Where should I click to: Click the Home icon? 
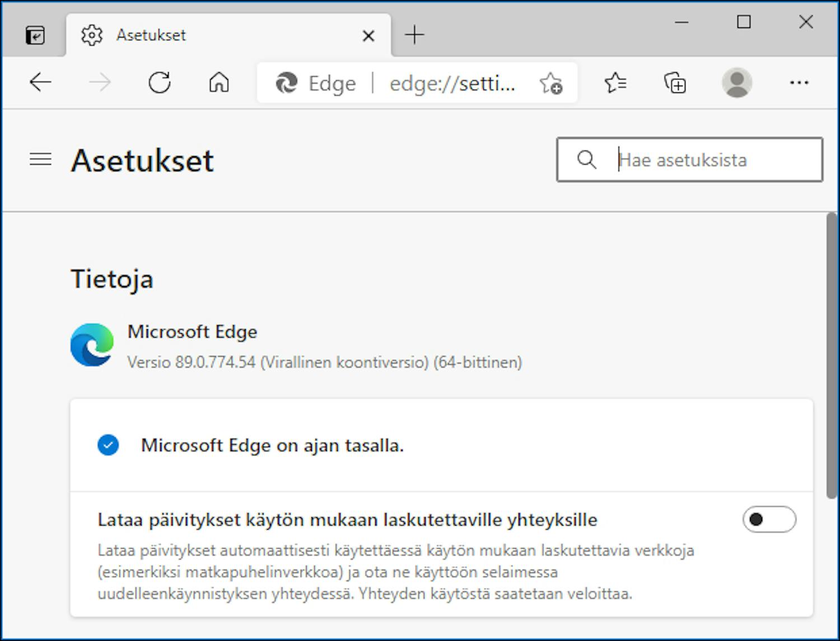pos(218,83)
